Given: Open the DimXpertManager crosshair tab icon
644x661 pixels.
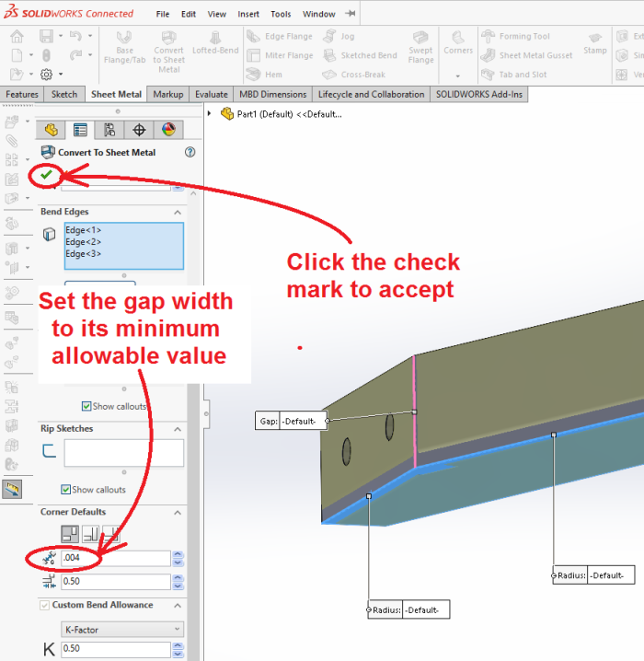Looking at the screenshot, I should click(139, 130).
